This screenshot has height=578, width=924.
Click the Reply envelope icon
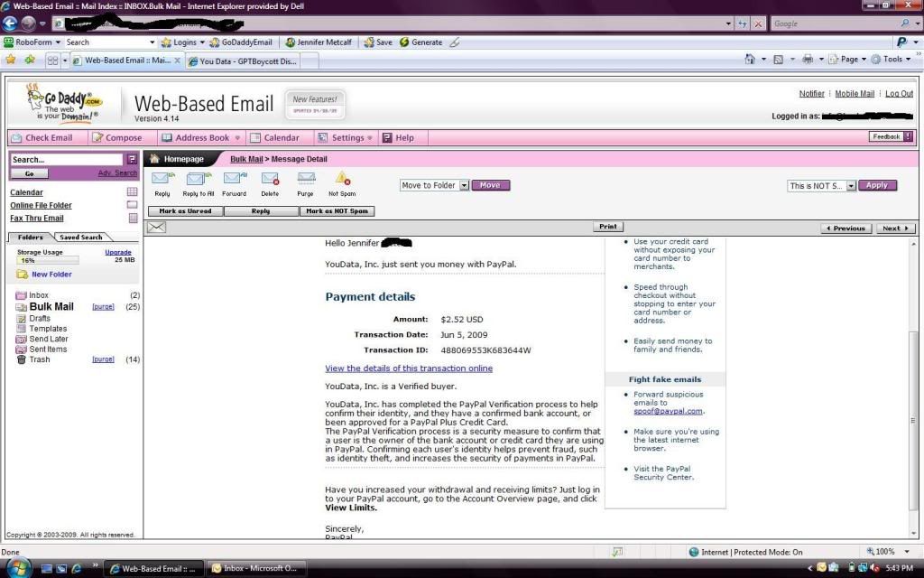[162, 178]
